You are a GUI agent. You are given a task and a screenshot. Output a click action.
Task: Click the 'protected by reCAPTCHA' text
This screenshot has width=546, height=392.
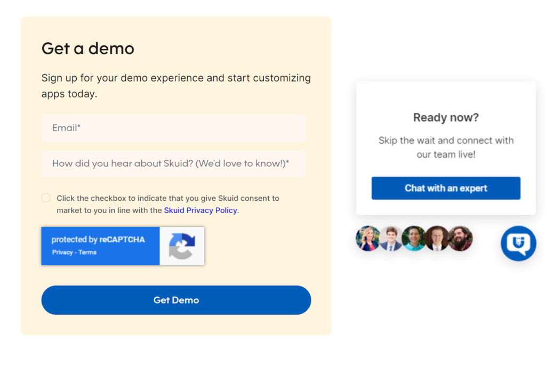98,239
